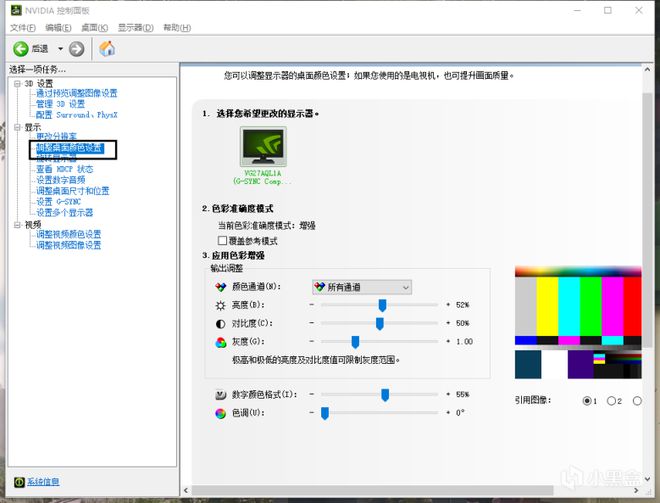The width and height of the screenshot is (660, 503).
Task: Click the sun icon beside 亮度 brightness
Action: 221,304
